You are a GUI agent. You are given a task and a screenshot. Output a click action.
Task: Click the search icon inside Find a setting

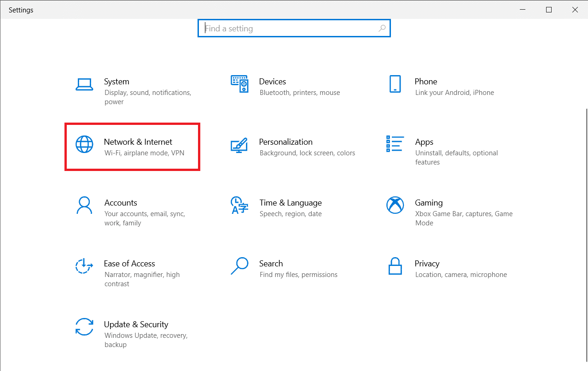(382, 28)
